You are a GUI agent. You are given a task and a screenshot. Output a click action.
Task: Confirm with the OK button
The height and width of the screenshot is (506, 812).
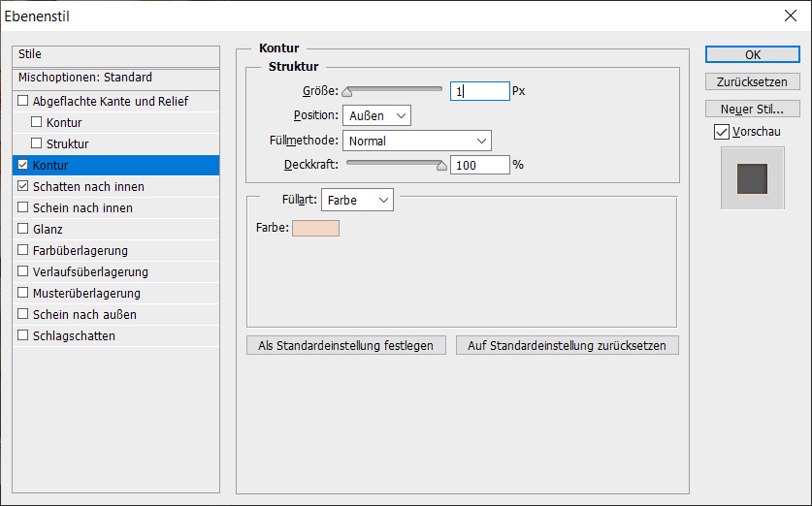pyautogui.click(x=753, y=55)
